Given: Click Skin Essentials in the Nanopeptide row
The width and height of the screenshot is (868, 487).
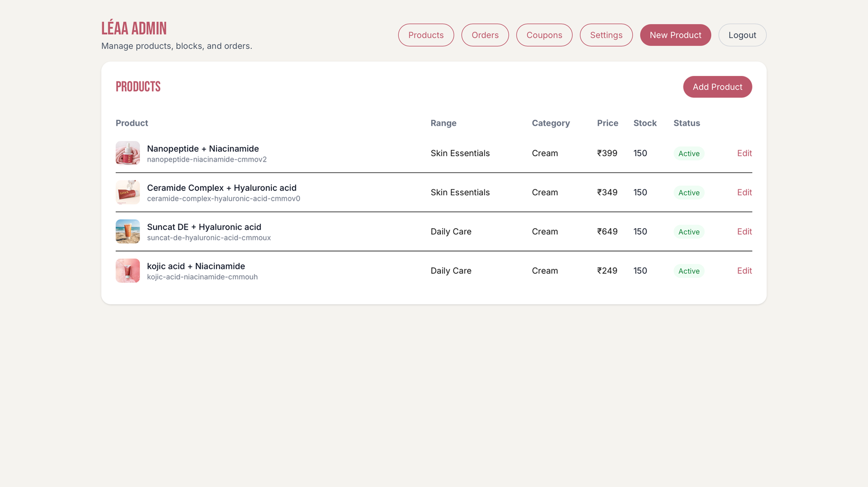Looking at the screenshot, I should click(x=460, y=153).
